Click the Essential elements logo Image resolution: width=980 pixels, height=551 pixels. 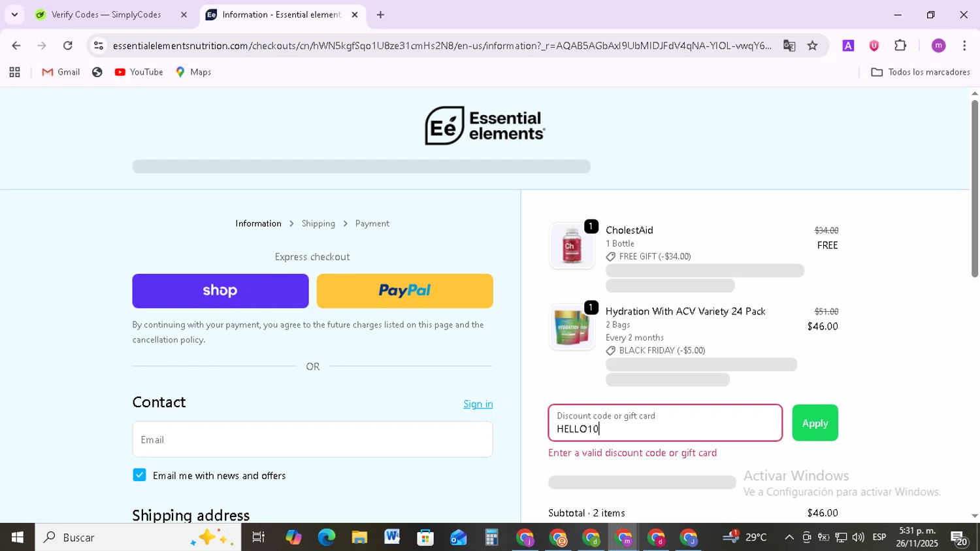click(x=485, y=125)
